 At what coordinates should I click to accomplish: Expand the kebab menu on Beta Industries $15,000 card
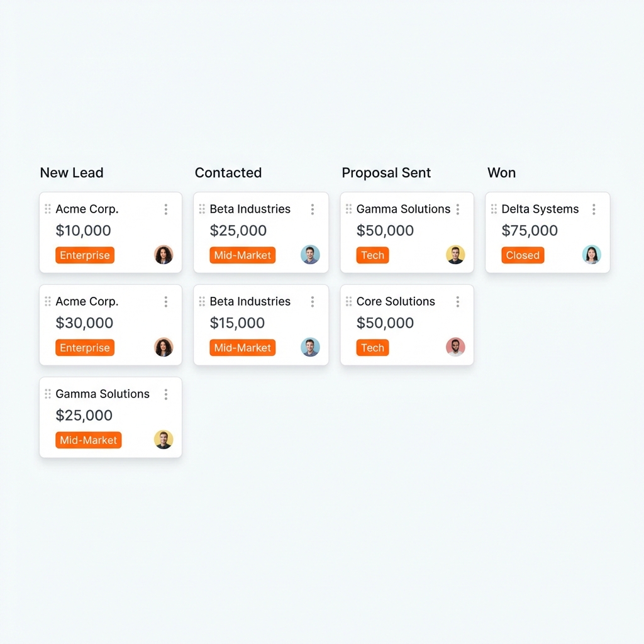coord(312,301)
